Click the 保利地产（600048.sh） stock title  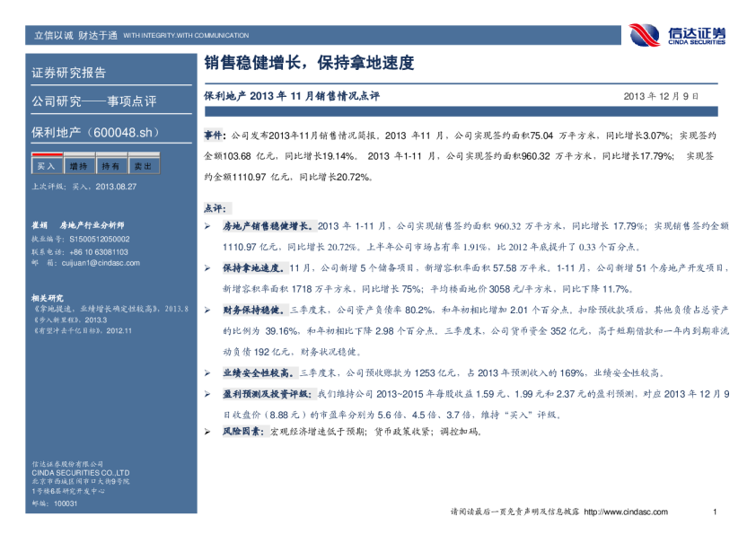tap(95, 132)
